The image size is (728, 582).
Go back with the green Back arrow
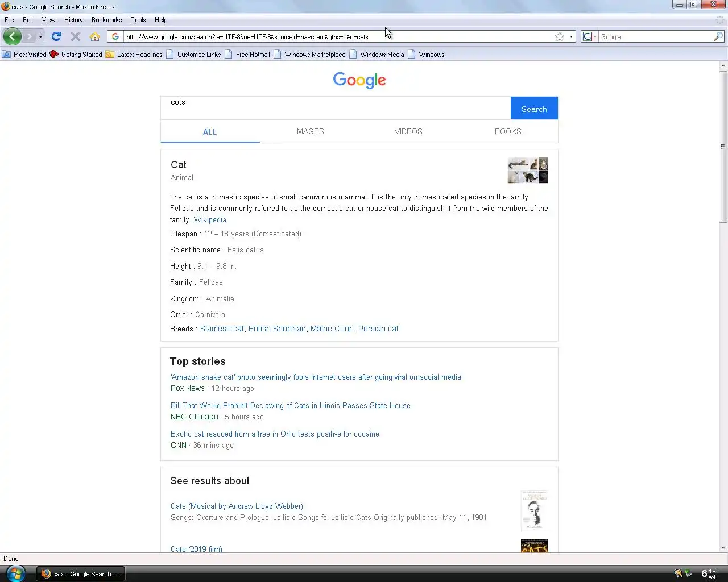(12, 36)
